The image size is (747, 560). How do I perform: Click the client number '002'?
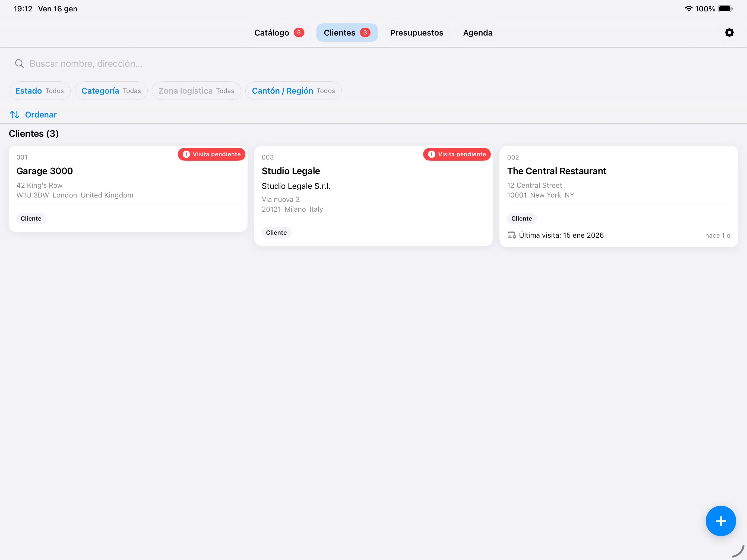513,157
